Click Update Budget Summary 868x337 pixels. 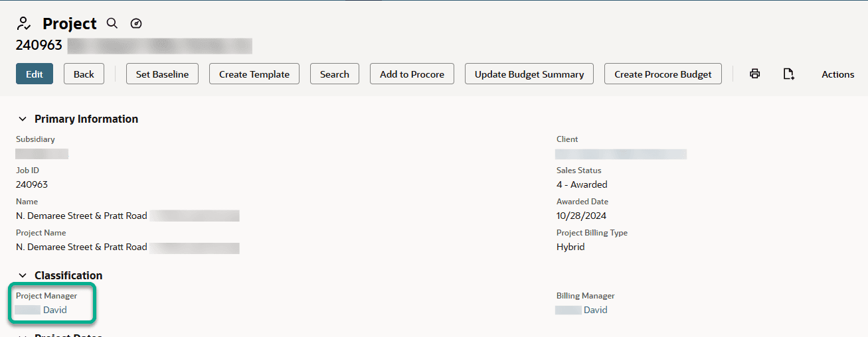[529, 74]
